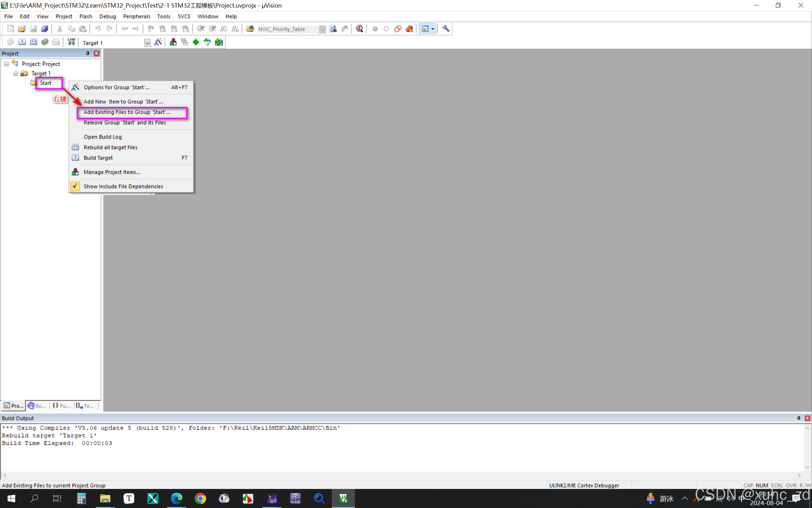Start the debug session with the red d icon
Viewport: 812px width, 508px height.
coord(359,29)
